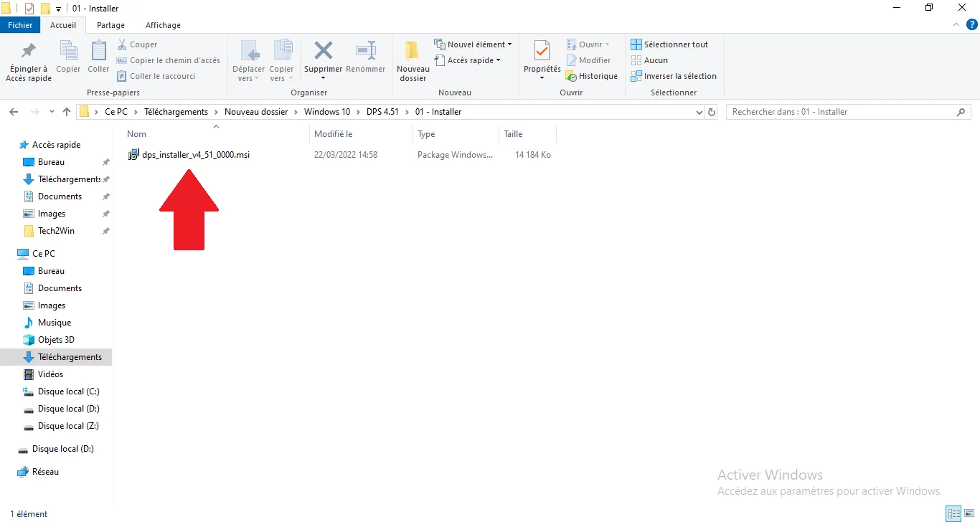
Task: Click the Supprimer delete icon
Action: click(323, 51)
